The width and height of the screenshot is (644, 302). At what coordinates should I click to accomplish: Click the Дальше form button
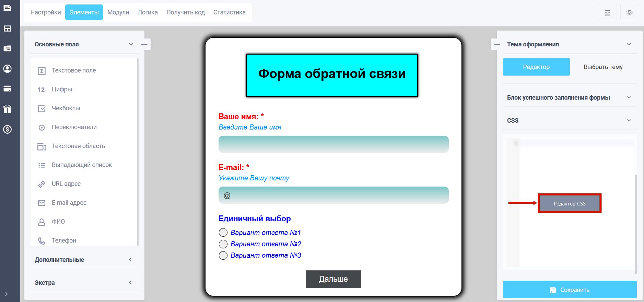(x=333, y=279)
